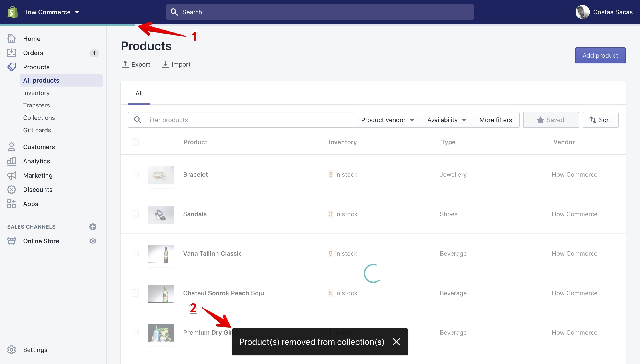Screen dimensions: 640x364
Task: Check the Bracelet row checkbox
Action: 135,174
